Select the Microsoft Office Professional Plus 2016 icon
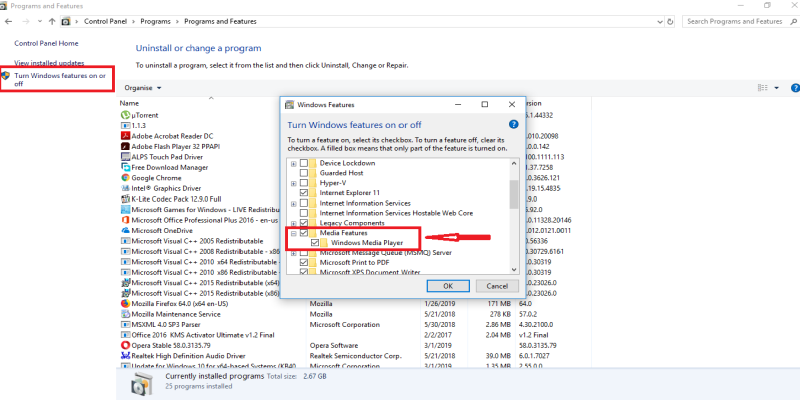This screenshot has height=400, width=800. (126, 220)
